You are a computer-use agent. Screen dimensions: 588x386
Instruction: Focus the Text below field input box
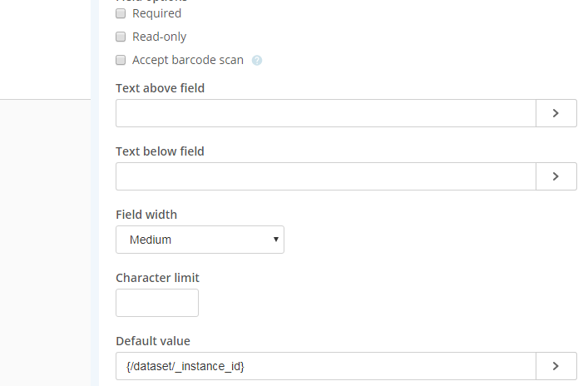click(326, 176)
